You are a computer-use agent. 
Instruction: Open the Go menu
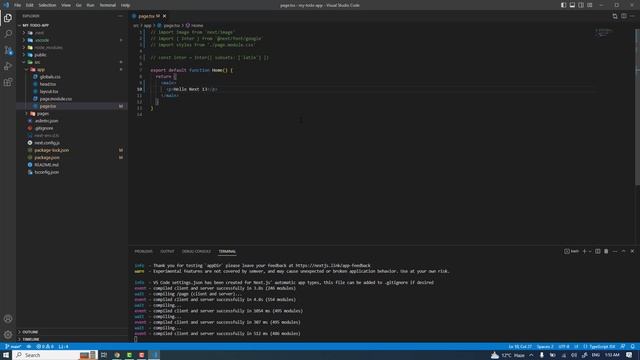click(x=79, y=5)
